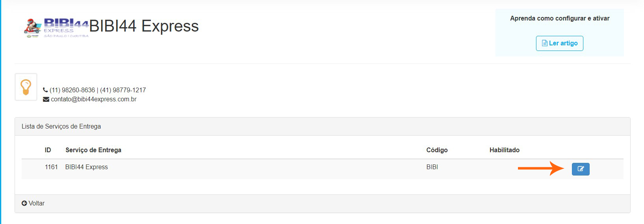This screenshot has height=224, width=644.
Task: Click the BIBI44 Express logo image
Action: [x=56, y=28]
